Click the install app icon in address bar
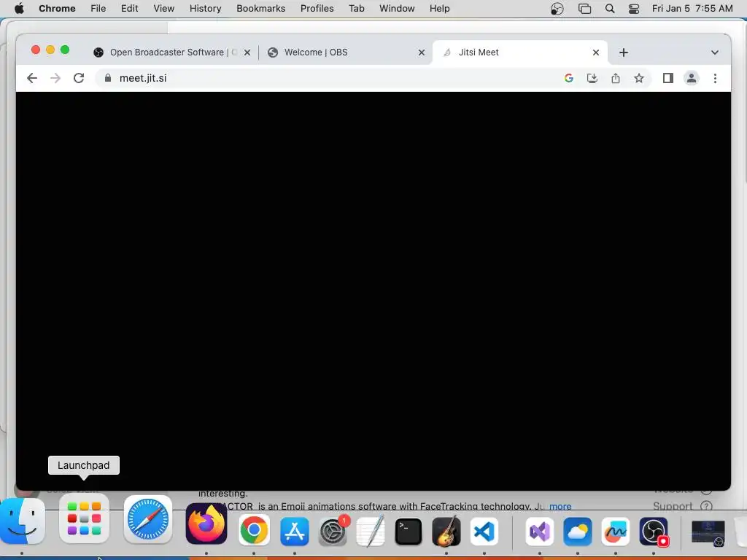 pos(592,78)
